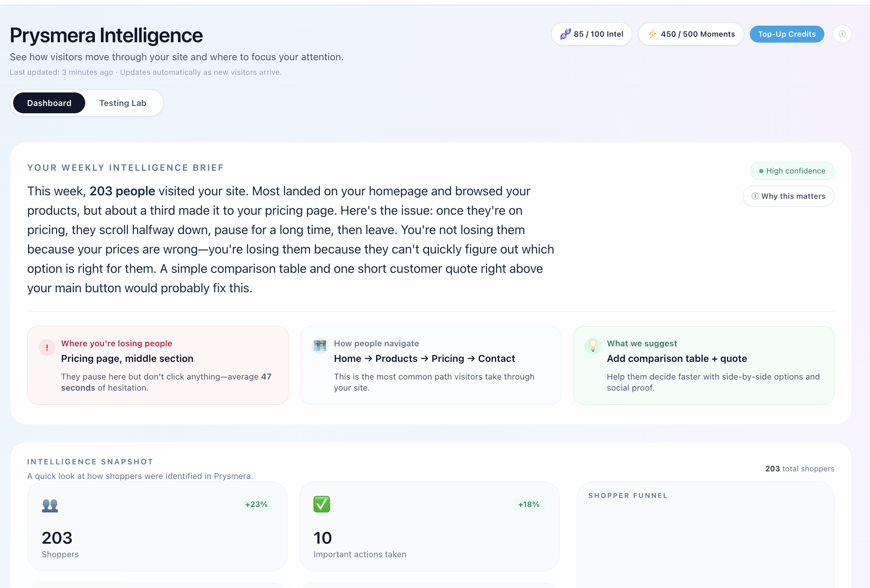Click the lightbulb icon in What we suggest
Screen dimensions: 870x588
coord(593,346)
